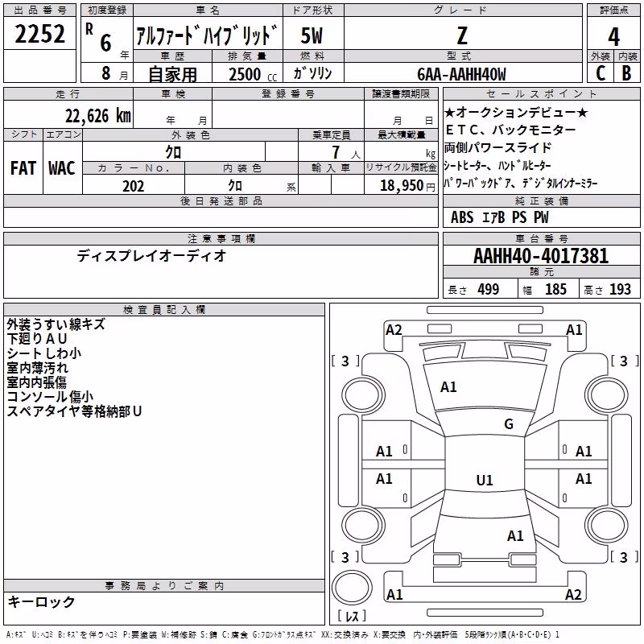Click the color number 202
Screen dimensions: 644x644
133,186
